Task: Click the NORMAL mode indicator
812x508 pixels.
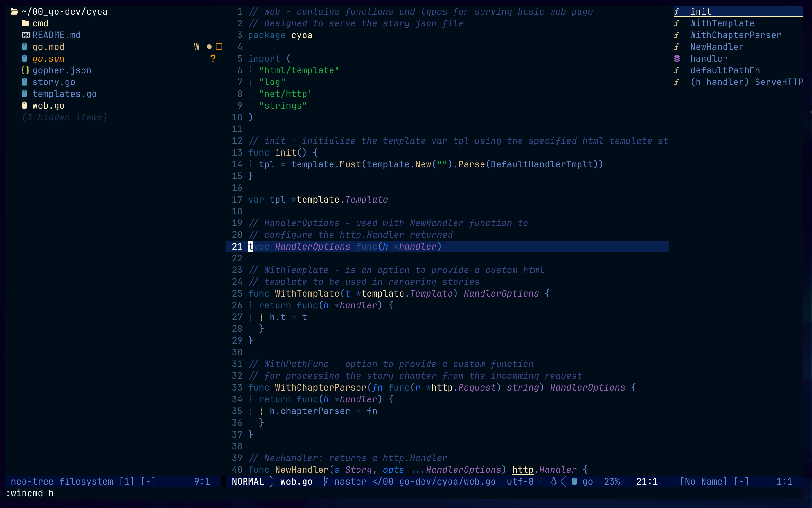Action: click(248, 481)
